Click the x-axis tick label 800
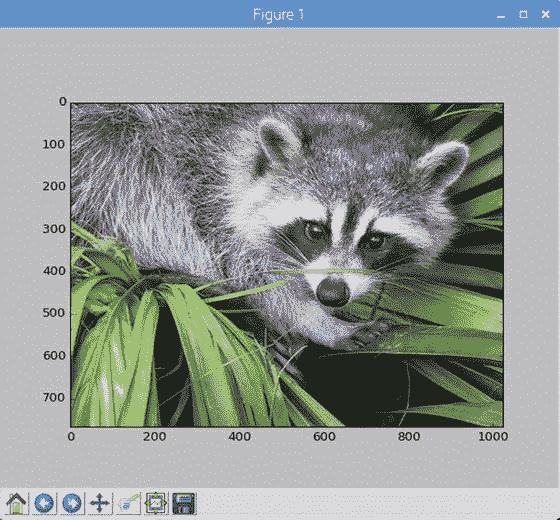 point(409,436)
